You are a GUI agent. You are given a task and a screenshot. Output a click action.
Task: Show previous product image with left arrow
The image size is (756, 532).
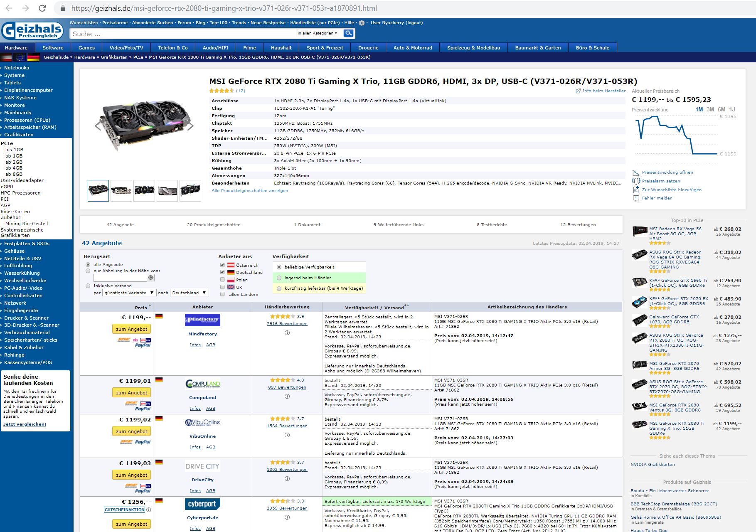point(98,126)
